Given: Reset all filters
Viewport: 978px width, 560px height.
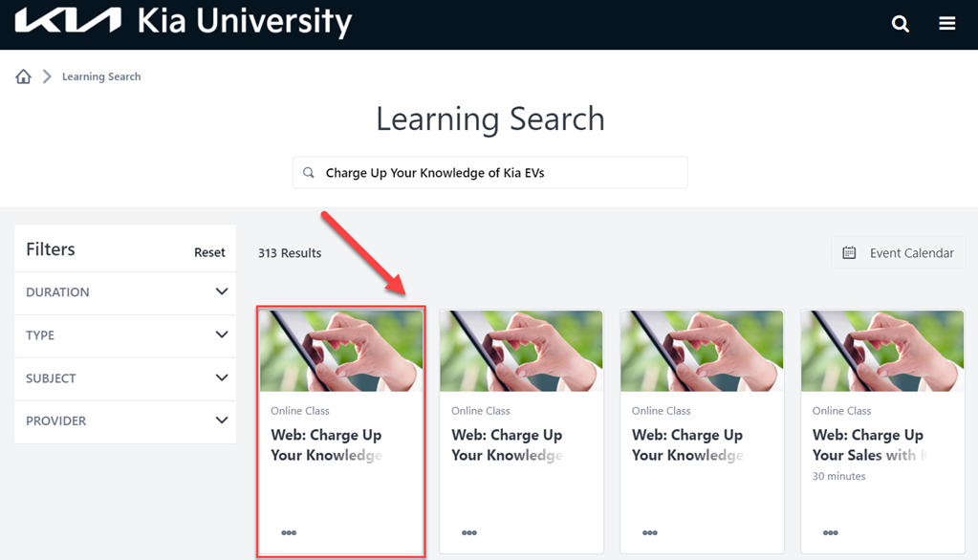Looking at the screenshot, I should pyautogui.click(x=209, y=252).
